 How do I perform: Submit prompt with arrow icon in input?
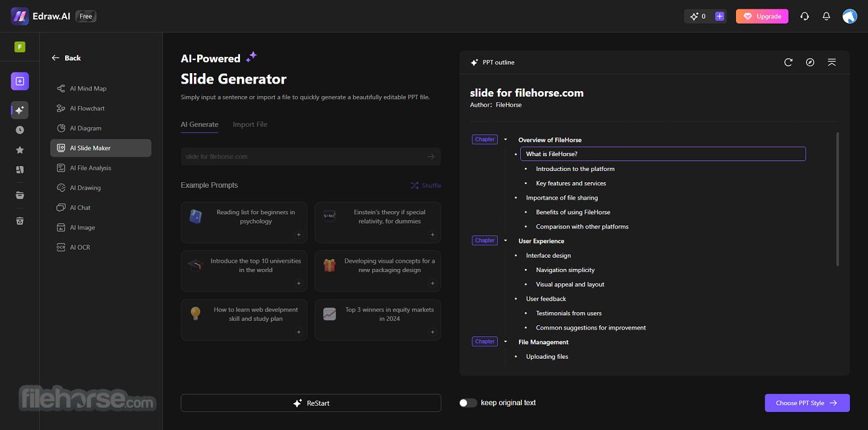click(x=431, y=156)
